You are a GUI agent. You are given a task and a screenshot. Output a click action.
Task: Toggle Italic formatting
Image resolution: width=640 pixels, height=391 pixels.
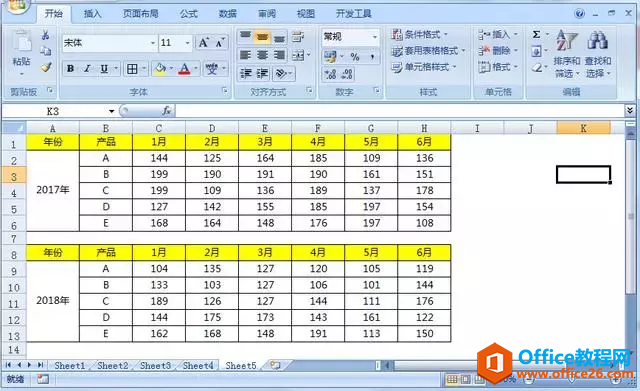click(87, 69)
